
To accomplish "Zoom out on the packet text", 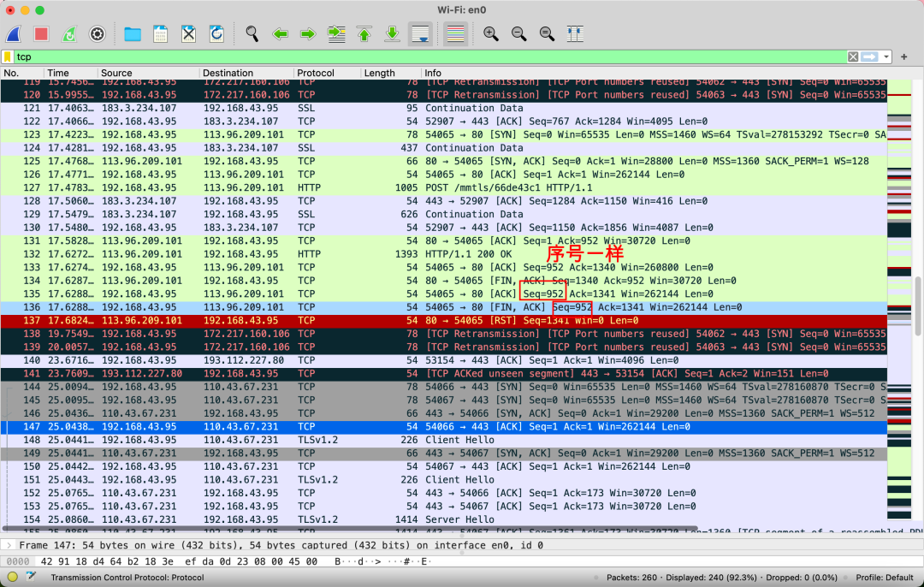I will pos(519,34).
